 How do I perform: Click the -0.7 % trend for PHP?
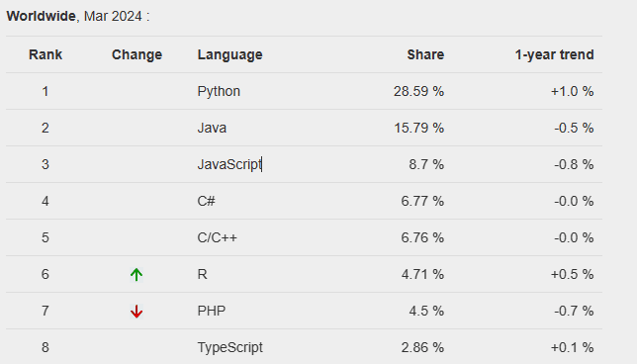tap(574, 311)
